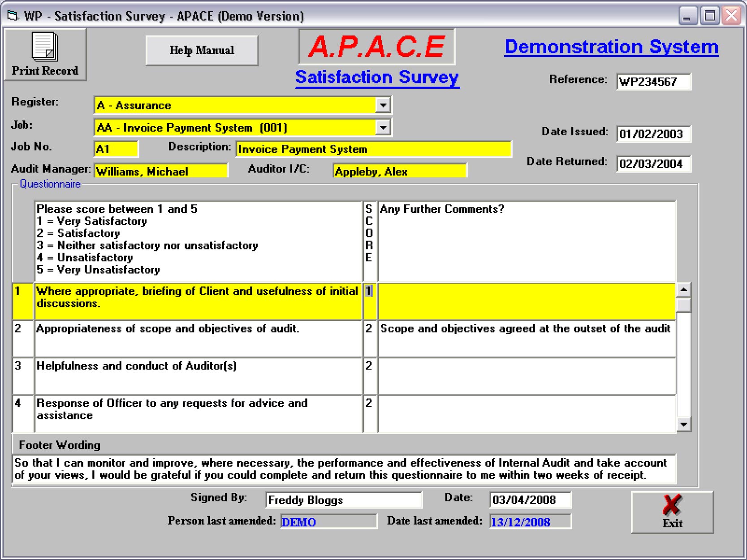Click the Print Record document icon
This screenshot has width=747, height=560.
tap(44, 47)
